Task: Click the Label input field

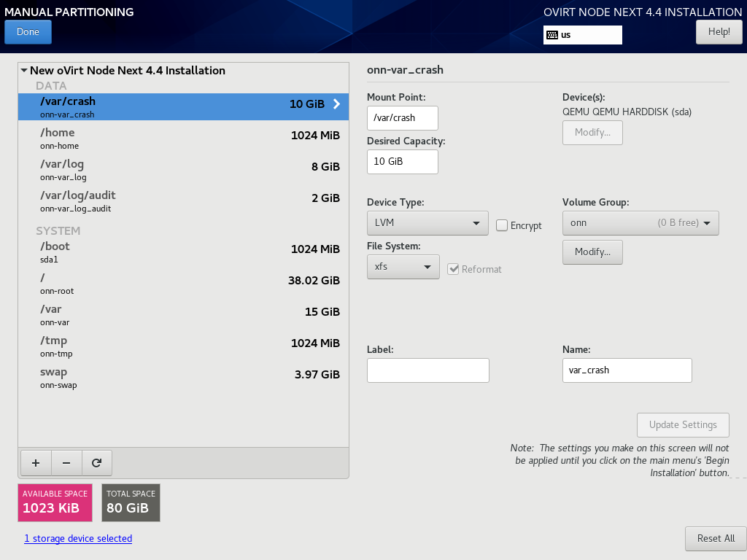Action: coord(427,370)
